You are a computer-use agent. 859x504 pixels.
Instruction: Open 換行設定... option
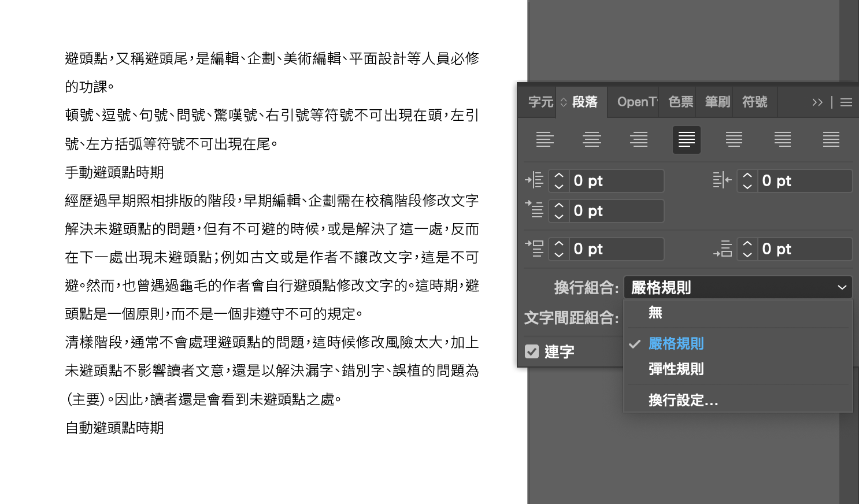pyautogui.click(x=683, y=400)
